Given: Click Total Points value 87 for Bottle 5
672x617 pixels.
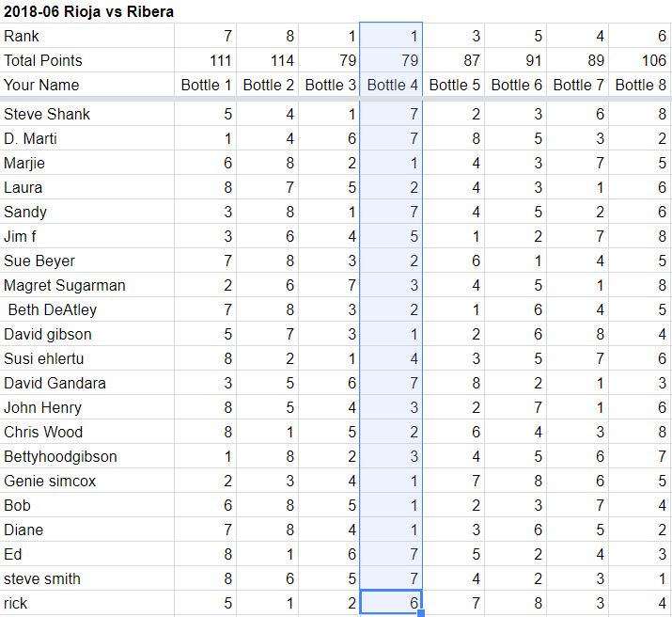Looking at the screenshot, I should click(454, 60).
